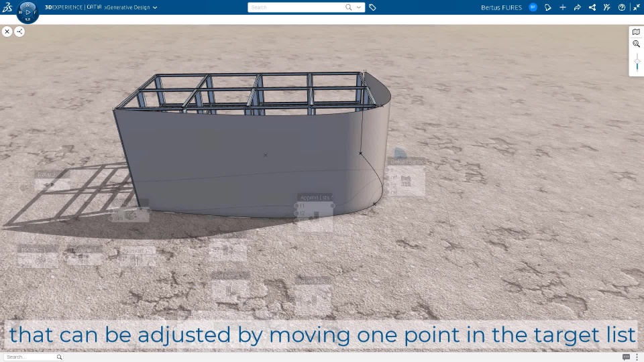Exit immersive mode with collapse arrows
Screen dimensions: 644x362
[x=636, y=7]
